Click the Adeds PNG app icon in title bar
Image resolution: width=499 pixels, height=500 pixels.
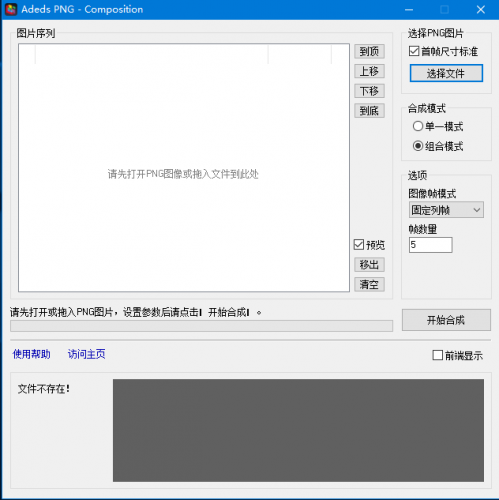click(11, 9)
